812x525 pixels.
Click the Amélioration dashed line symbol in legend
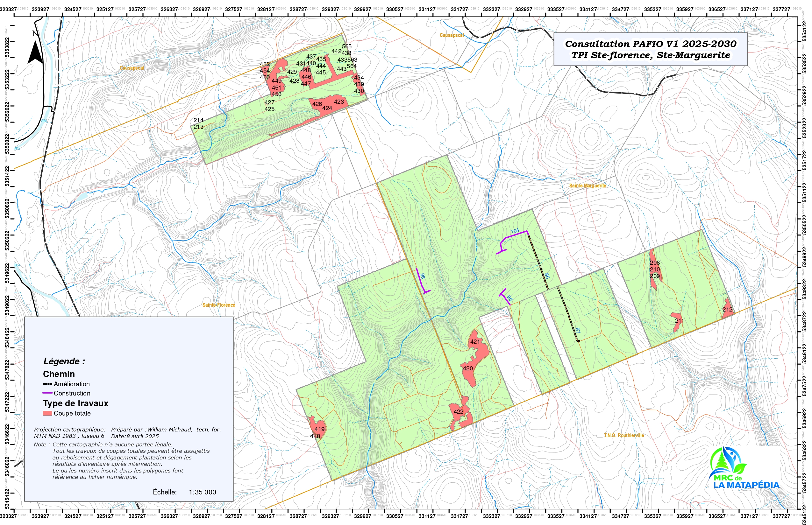(x=47, y=384)
